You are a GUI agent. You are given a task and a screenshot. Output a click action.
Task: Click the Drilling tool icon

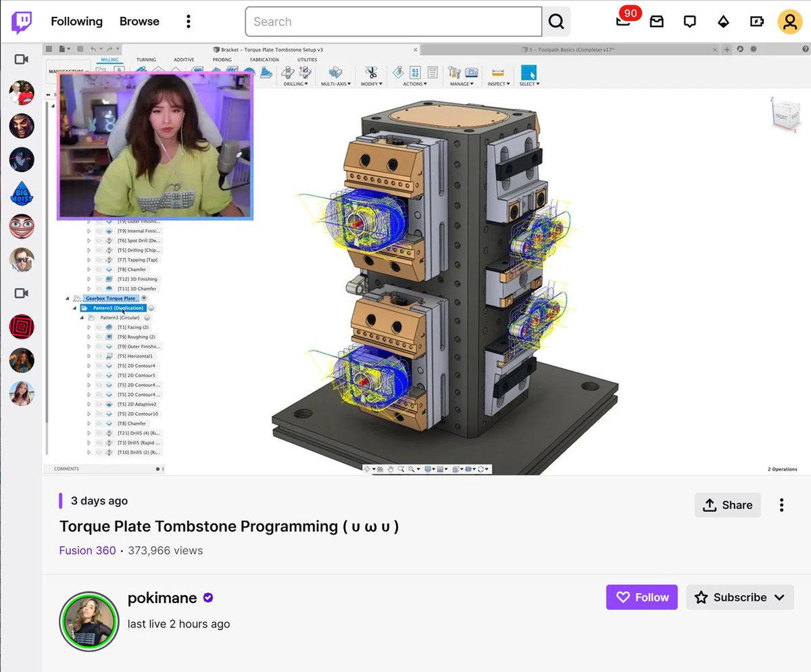tap(288, 73)
